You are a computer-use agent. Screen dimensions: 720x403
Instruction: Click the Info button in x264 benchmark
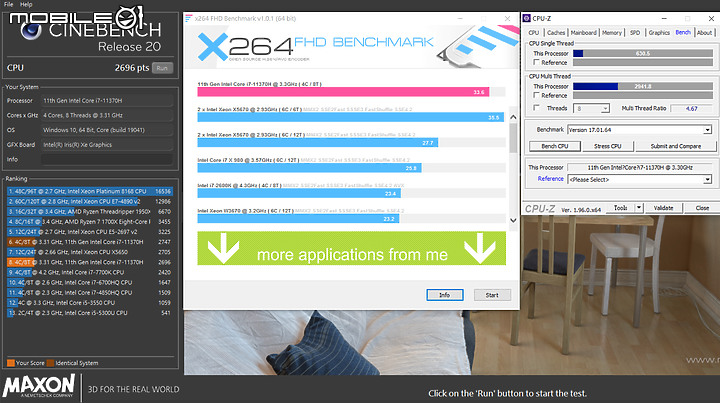click(444, 295)
